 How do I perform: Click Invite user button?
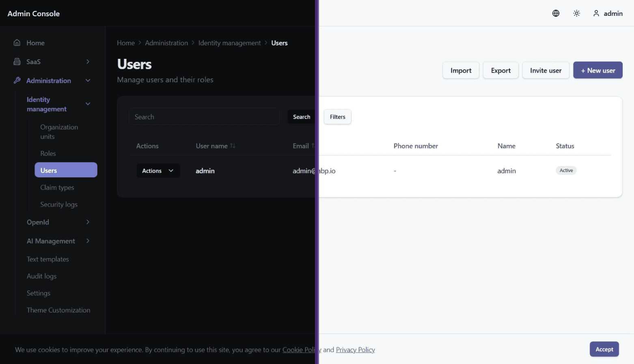(x=546, y=70)
